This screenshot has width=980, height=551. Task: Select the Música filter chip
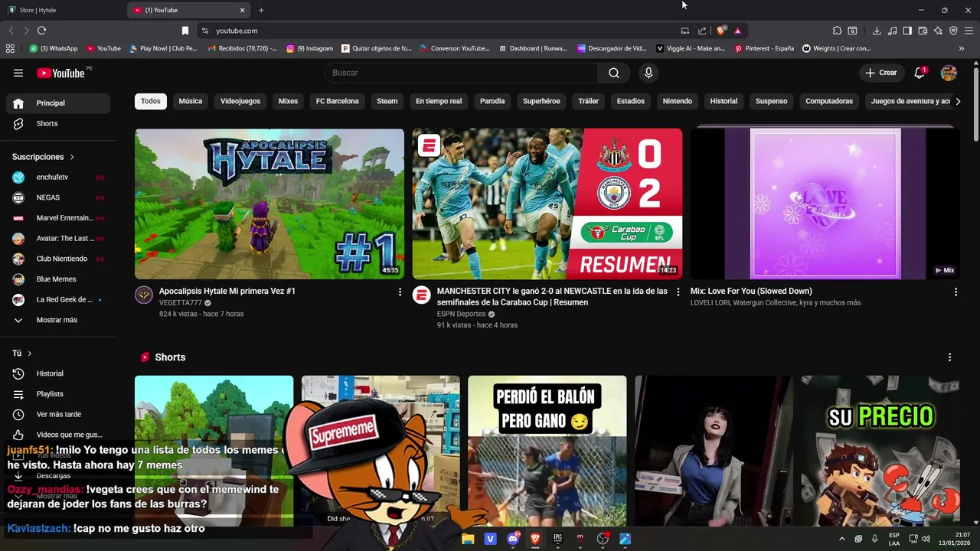[191, 101]
